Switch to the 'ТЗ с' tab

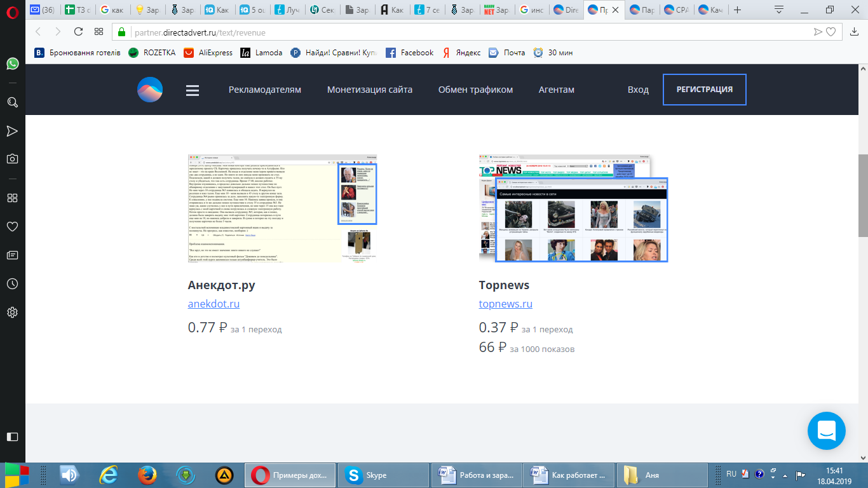(x=78, y=10)
